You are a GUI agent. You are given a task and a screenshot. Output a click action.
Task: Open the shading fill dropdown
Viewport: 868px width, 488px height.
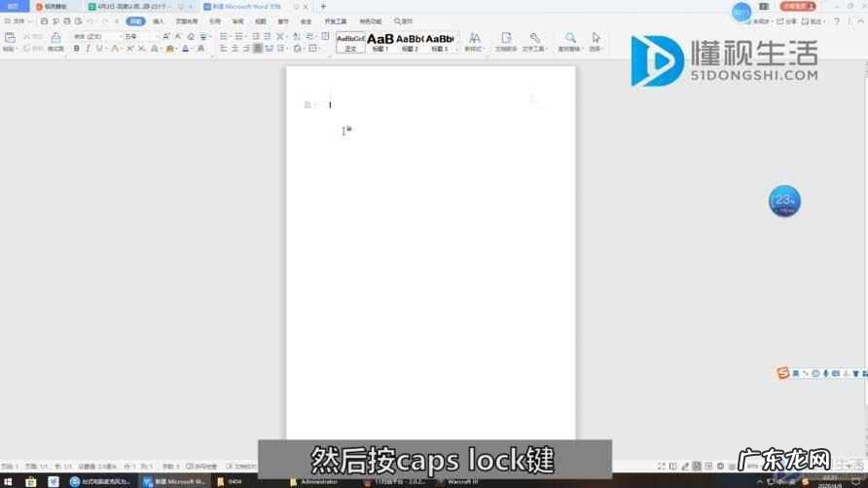click(x=298, y=49)
